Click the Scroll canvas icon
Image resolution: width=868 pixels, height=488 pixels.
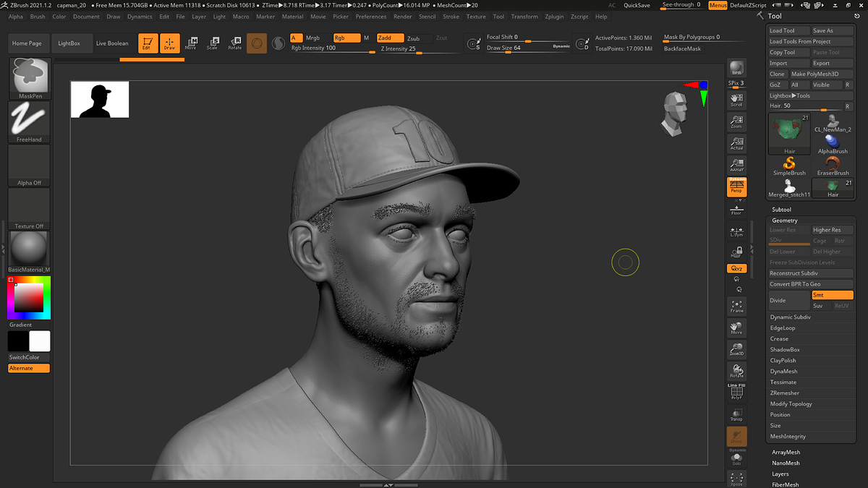pos(736,100)
